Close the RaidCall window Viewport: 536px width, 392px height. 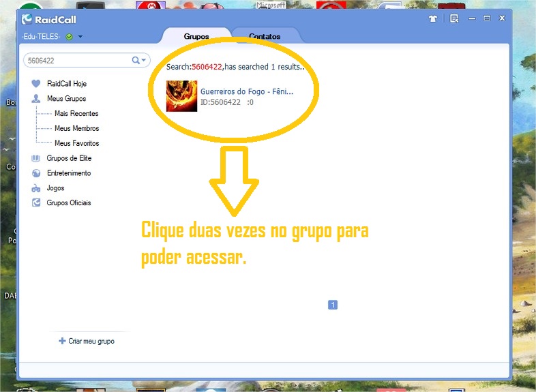point(502,18)
